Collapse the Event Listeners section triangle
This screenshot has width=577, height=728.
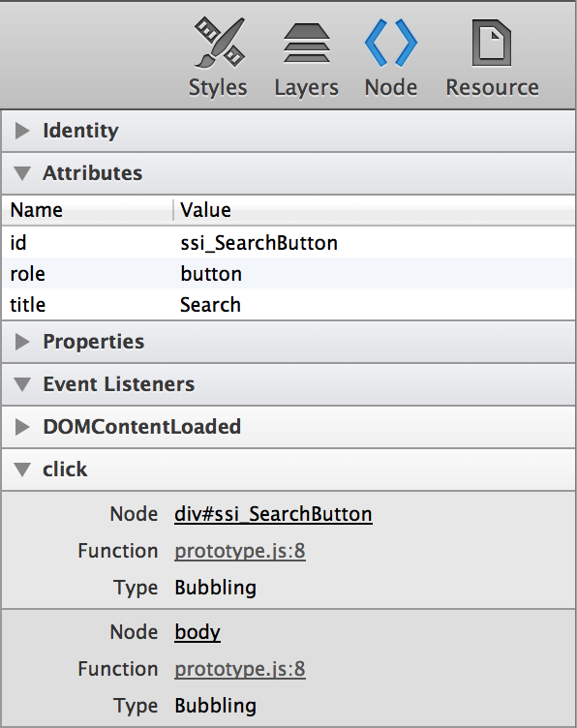coord(22,384)
